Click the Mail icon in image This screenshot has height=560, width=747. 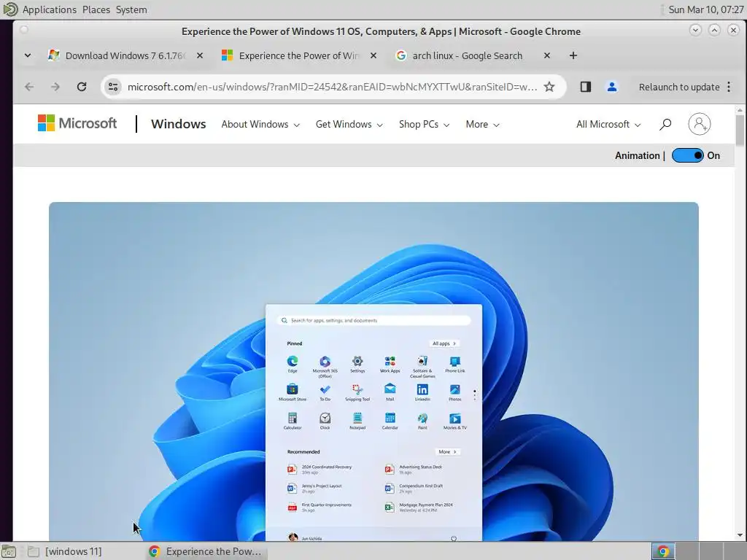pyautogui.click(x=390, y=389)
